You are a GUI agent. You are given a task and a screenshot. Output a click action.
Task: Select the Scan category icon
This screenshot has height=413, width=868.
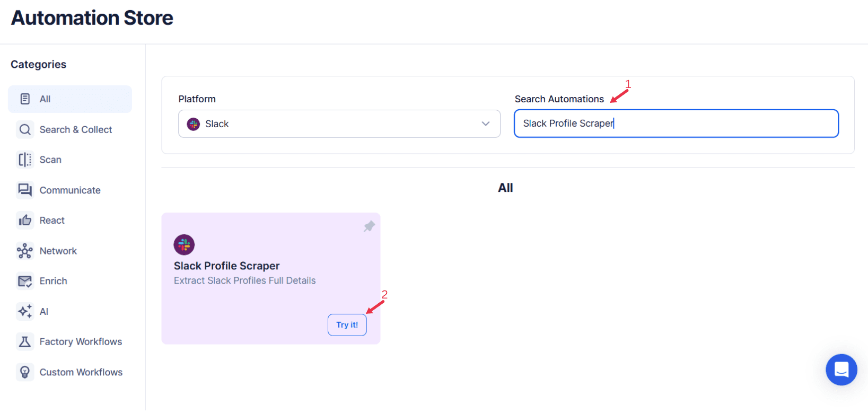[x=25, y=160]
